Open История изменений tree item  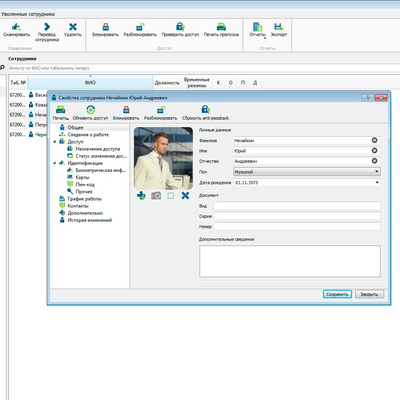[x=90, y=220]
